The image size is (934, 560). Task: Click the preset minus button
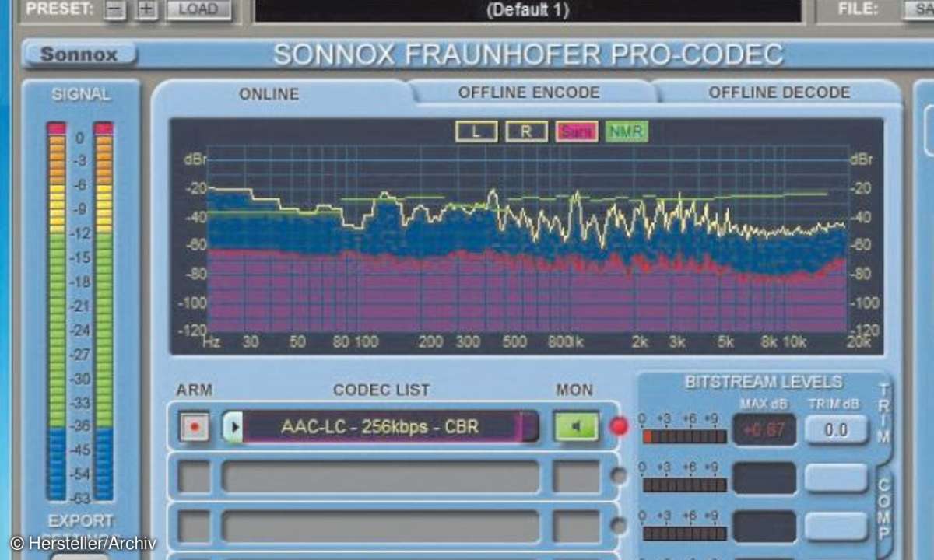[x=114, y=11]
